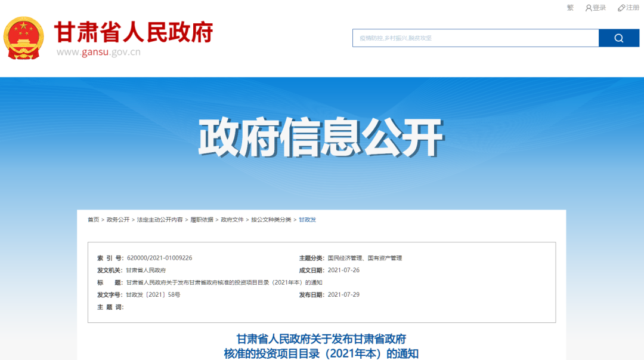Open 政务公开 breadcrumb link
Screen dimensions: 644x360
(118, 220)
